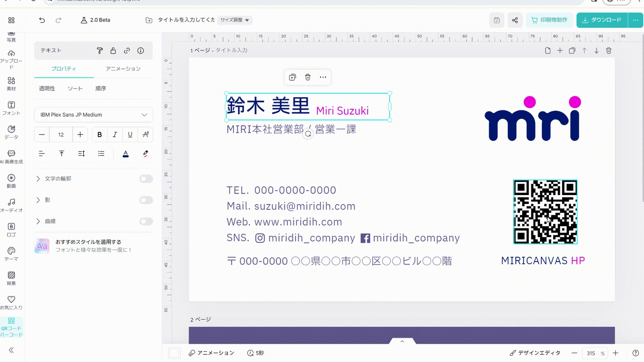Redo the last action

tap(58, 20)
